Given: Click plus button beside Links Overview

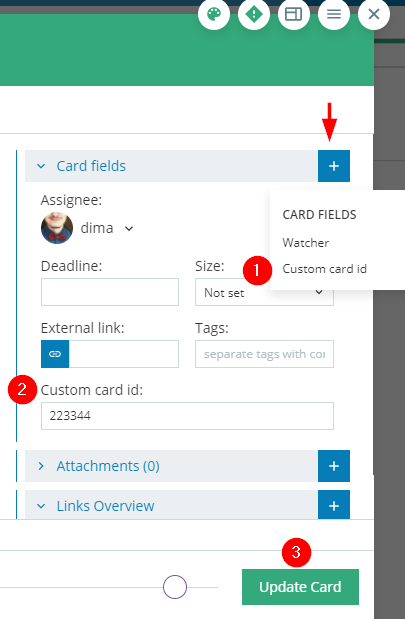Looking at the screenshot, I should (334, 505).
